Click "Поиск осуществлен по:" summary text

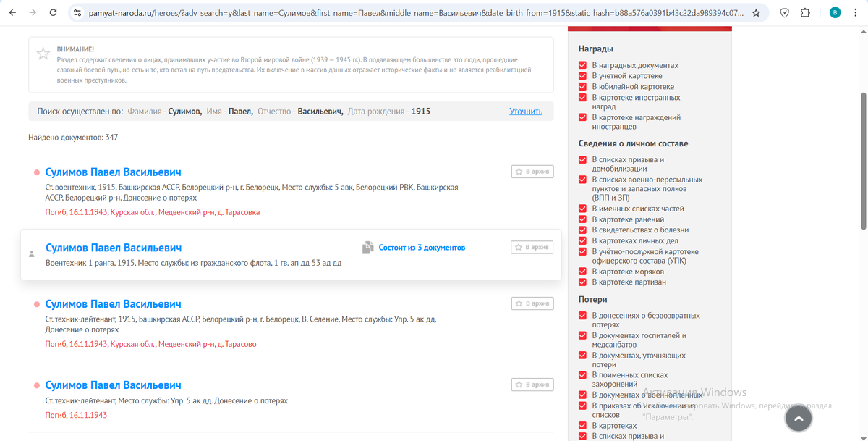[80, 112]
